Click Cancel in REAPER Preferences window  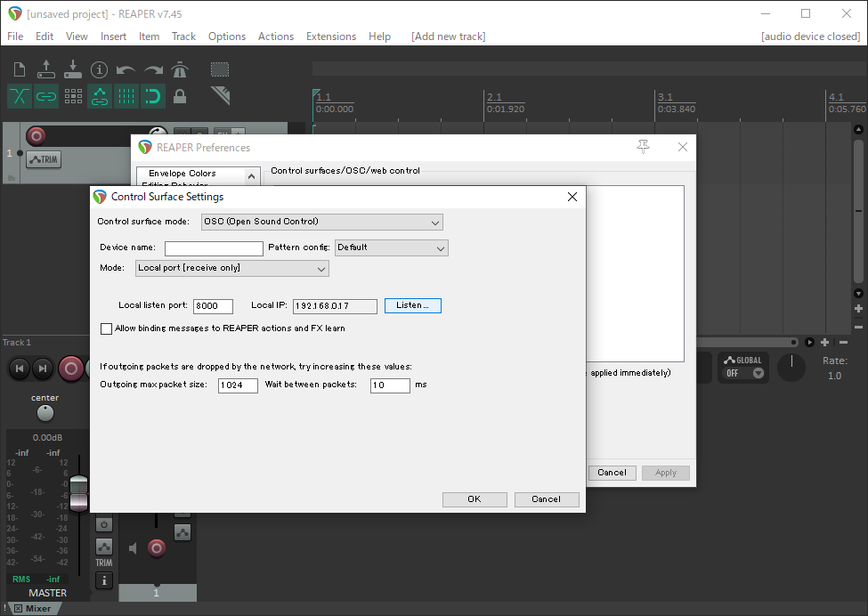coord(612,473)
